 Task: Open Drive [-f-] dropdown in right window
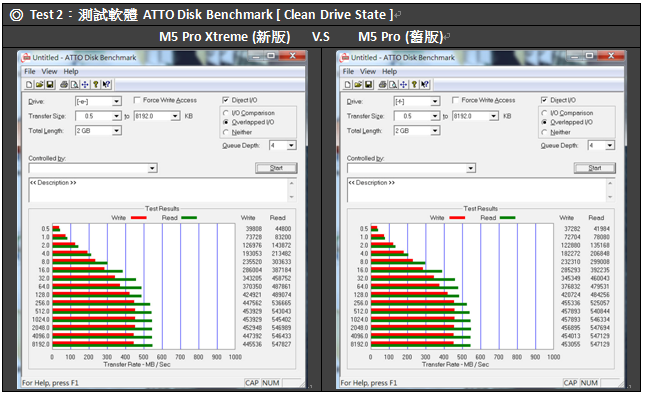tap(435, 101)
